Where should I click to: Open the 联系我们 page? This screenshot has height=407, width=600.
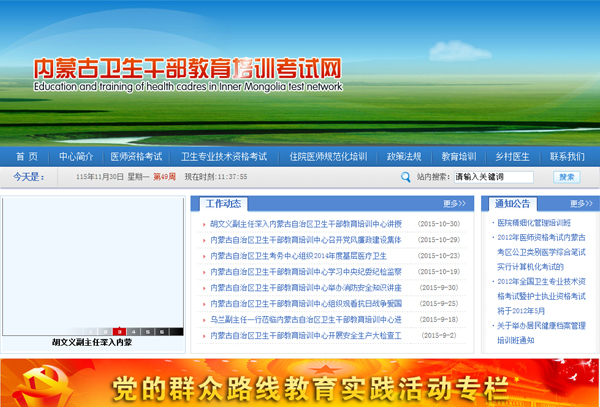click(567, 157)
